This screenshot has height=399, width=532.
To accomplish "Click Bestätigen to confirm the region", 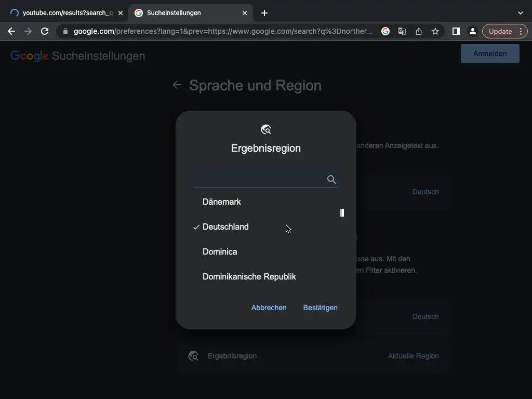I will 320,308.
